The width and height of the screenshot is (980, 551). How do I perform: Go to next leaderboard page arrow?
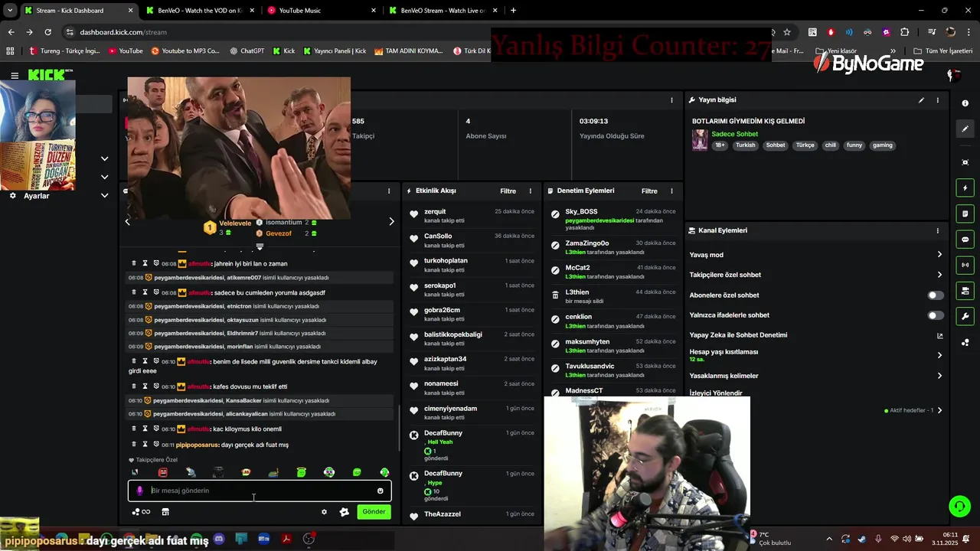[391, 222]
